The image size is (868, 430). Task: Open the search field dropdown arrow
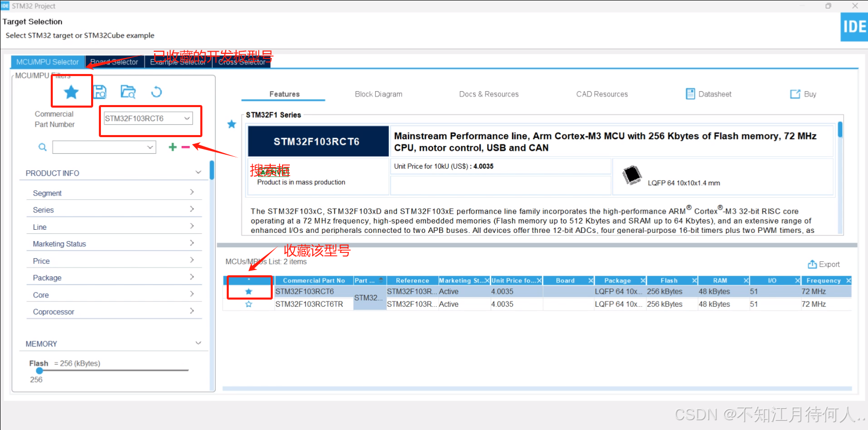coord(150,147)
